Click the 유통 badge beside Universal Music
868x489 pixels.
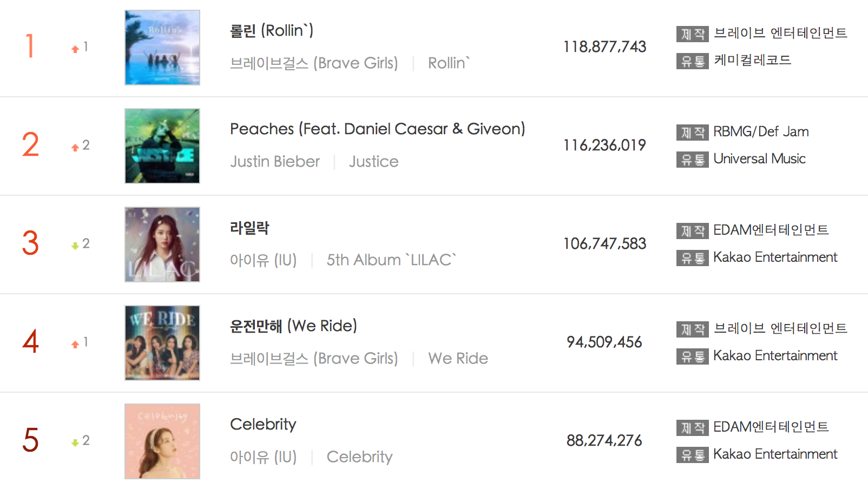click(692, 160)
